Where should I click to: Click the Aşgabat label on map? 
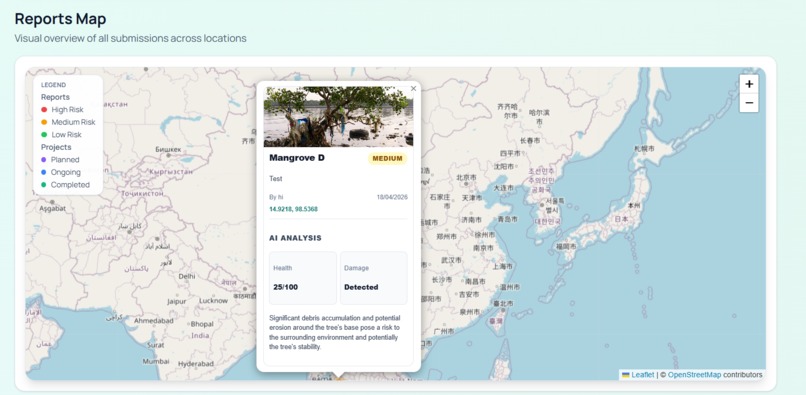53,209
